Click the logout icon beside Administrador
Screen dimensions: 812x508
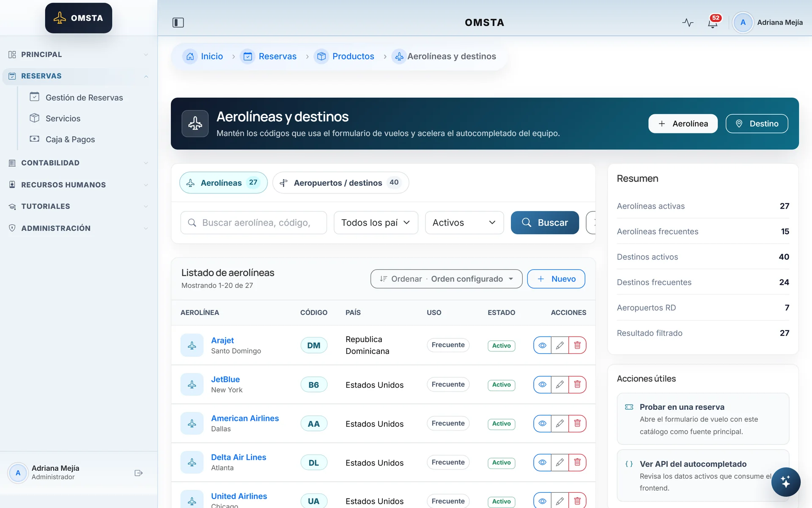pyautogui.click(x=138, y=473)
